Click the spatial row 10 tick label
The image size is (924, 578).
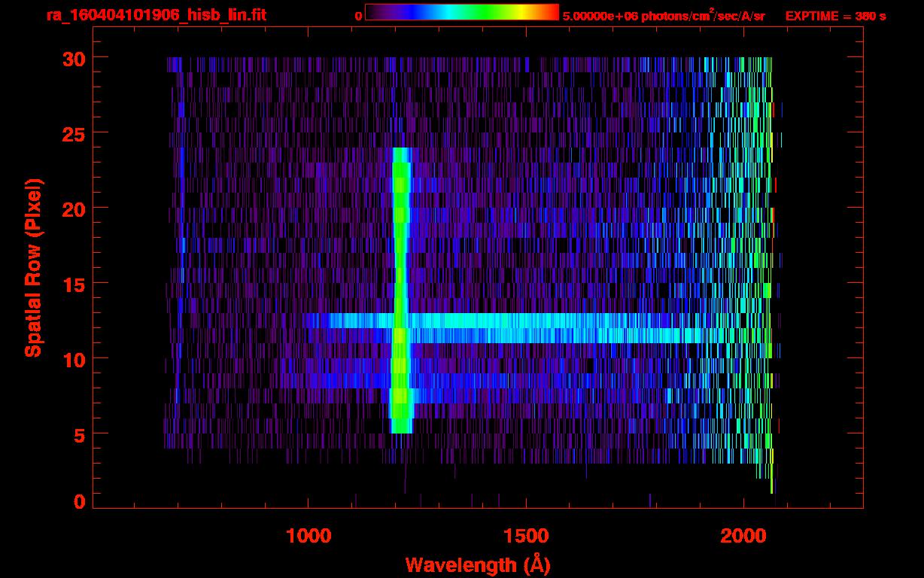tap(72, 359)
